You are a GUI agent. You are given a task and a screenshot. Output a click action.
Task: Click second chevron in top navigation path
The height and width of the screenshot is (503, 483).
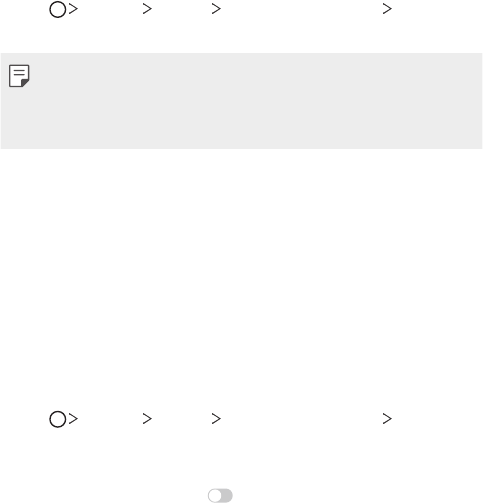[x=147, y=9]
